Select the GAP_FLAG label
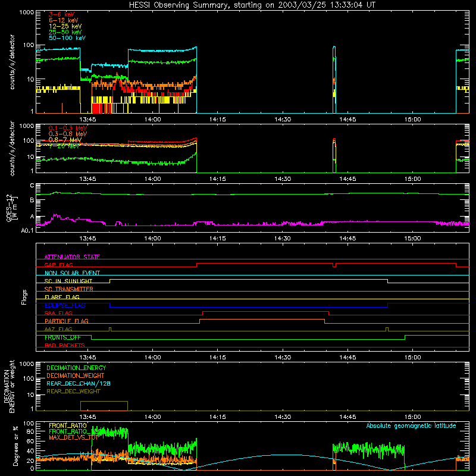 point(58,265)
